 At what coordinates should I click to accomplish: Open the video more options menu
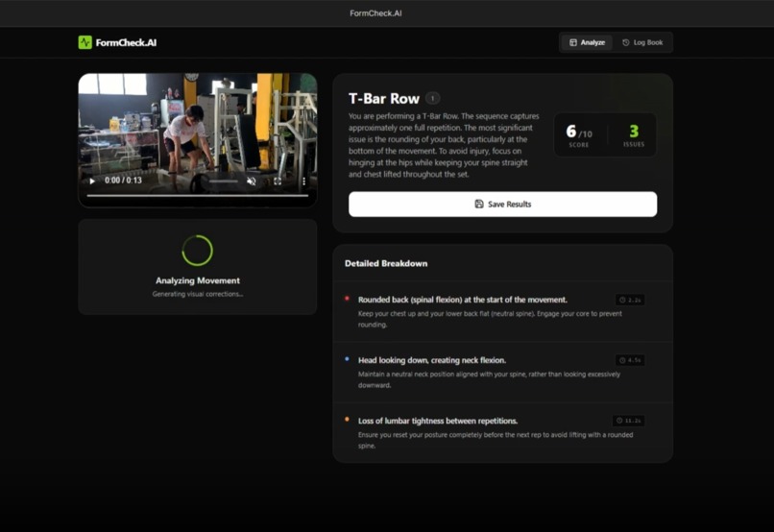coord(303,181)
